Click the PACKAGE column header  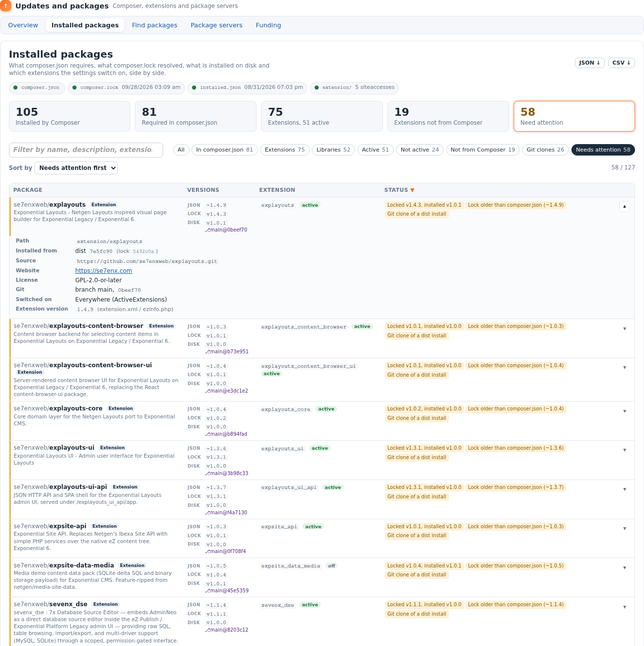tap(28, 190)
